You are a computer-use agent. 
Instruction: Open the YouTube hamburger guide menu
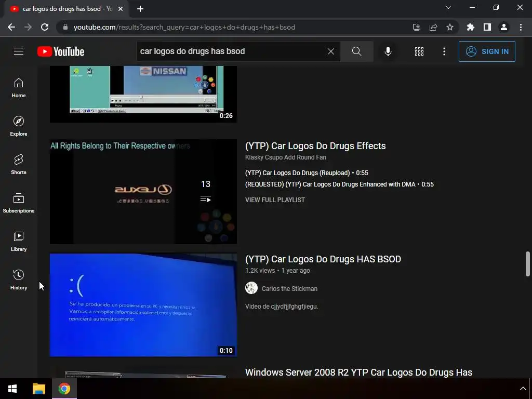(19, 51)
